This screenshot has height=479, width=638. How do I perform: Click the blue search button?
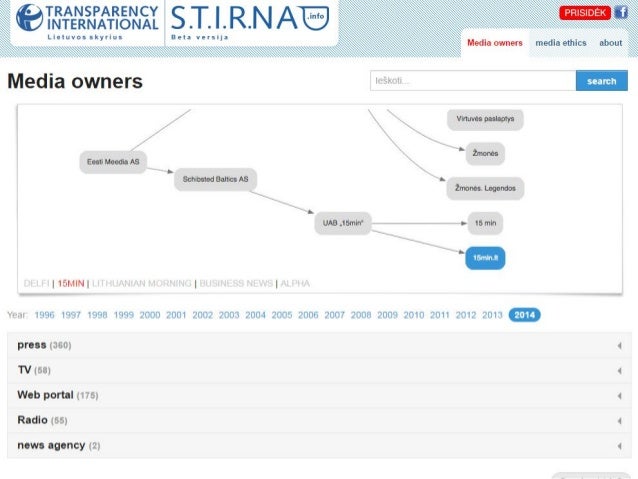click(x=601, y=81)
